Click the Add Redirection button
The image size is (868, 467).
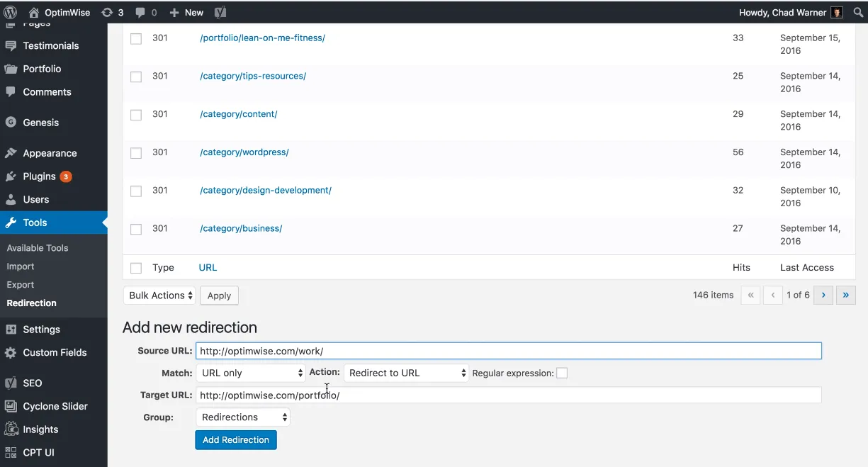(236, 440)
